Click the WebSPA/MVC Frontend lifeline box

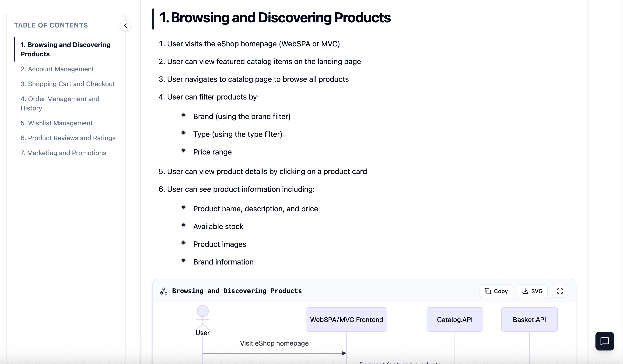346,319
